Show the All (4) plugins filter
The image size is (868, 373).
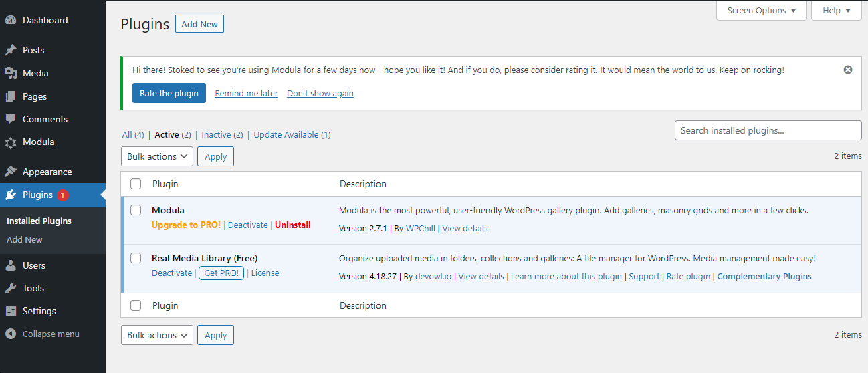(x=133, y=134)
